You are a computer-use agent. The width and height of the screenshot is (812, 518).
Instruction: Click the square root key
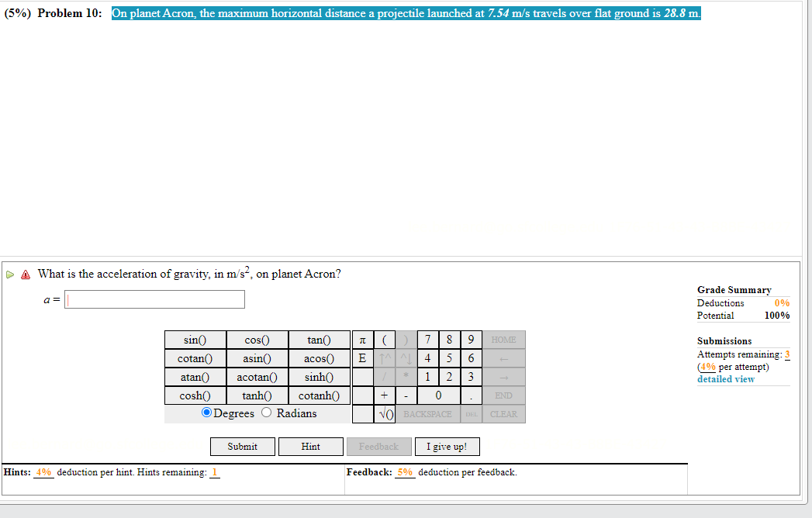[384, 414]
